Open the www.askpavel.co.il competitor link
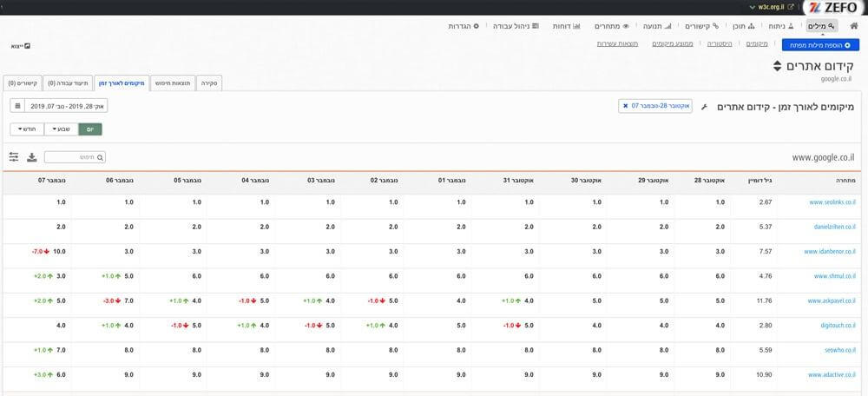The image size is (868, 396). point(832,301)
